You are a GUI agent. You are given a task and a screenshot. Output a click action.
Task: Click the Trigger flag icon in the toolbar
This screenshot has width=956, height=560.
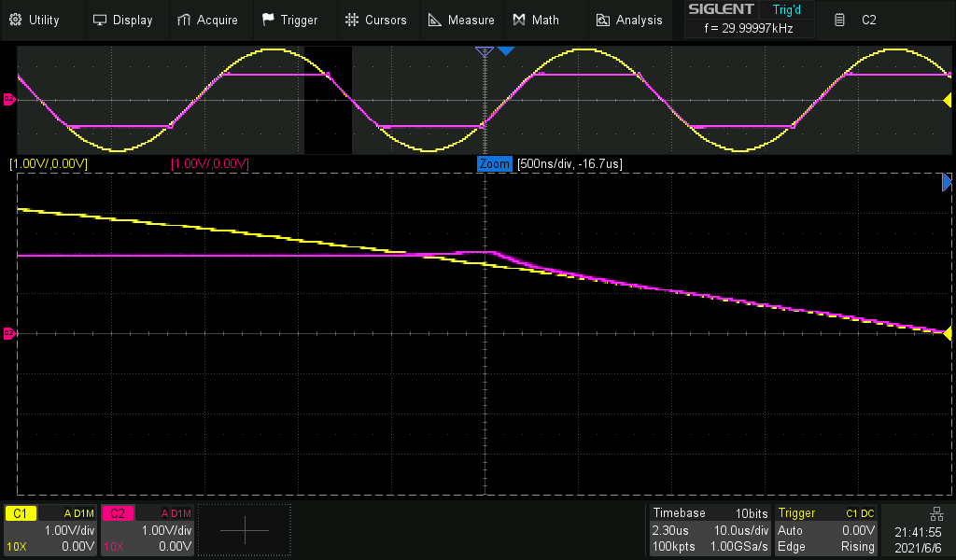pos(269,19)
